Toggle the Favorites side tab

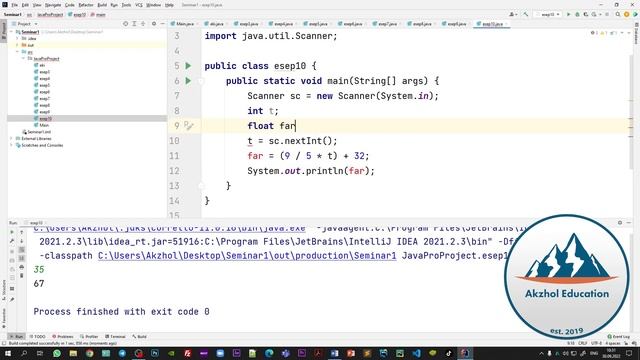4,318
